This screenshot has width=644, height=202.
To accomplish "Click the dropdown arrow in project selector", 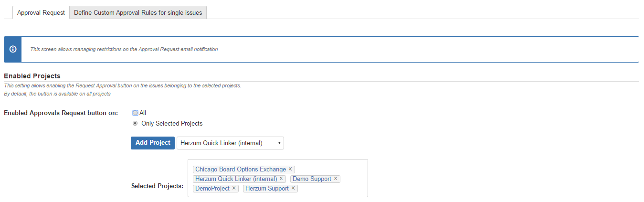I will point(279,143).
